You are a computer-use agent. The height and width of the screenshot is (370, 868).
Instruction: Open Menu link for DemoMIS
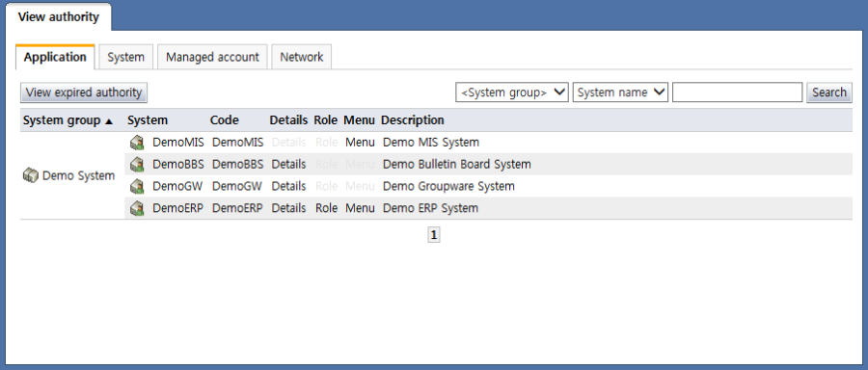(360, 143)
